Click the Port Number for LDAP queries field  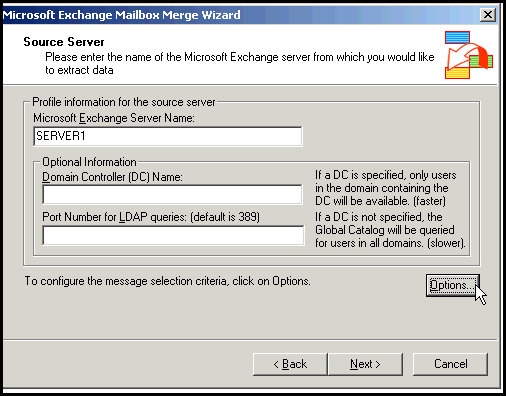coord(173,235)
